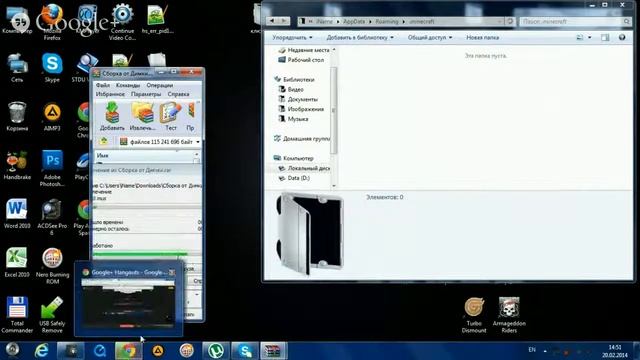The width and height of the screenshot is (640, 360).
Task: Click Internet Explorer taskbar icon
Action: [42, 351]
